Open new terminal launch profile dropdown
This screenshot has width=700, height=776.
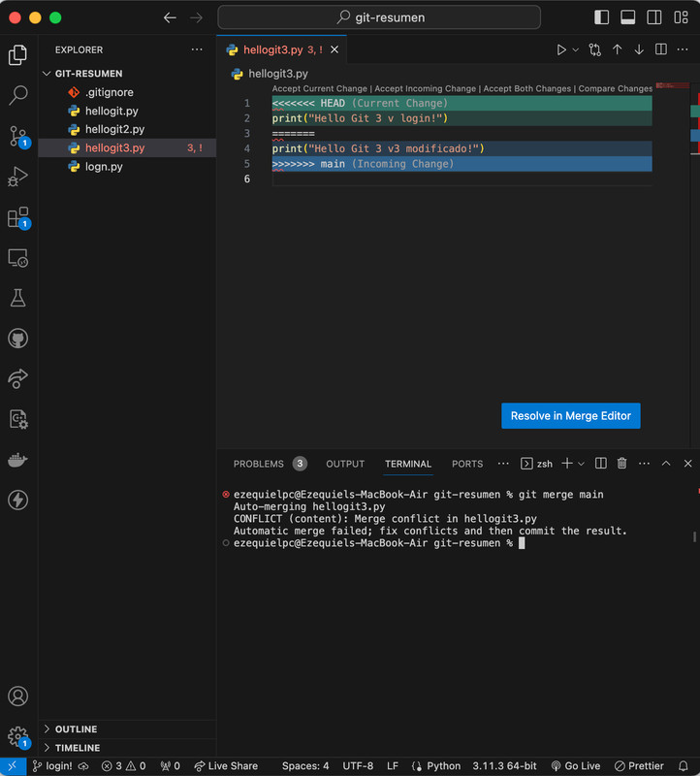pos(582,464)
